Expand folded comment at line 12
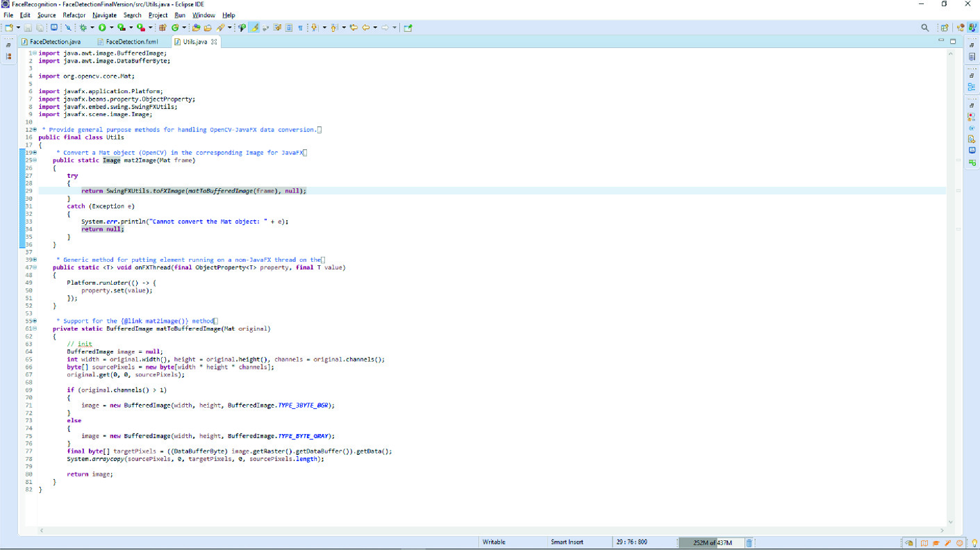The height and width of the screenshot is (550, 980). point(35,129)
